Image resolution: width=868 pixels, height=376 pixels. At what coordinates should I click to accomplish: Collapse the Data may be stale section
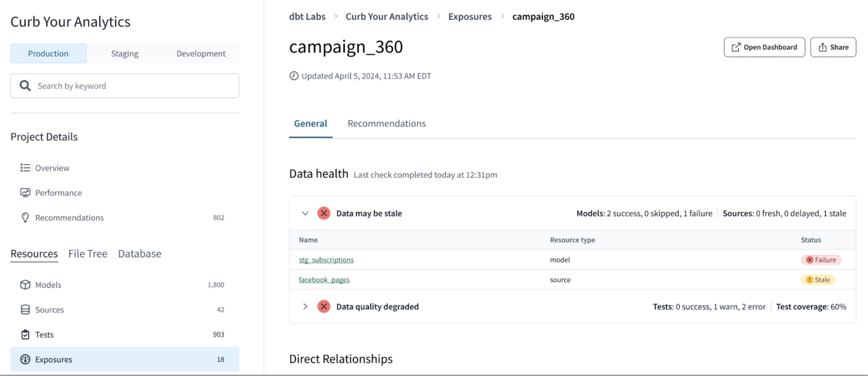pyautogui.click(x=305, y=213)
